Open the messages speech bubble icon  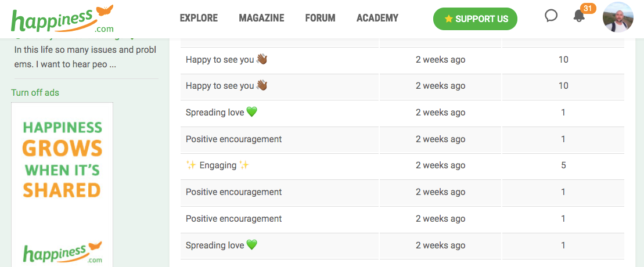[x=551, y=16]
